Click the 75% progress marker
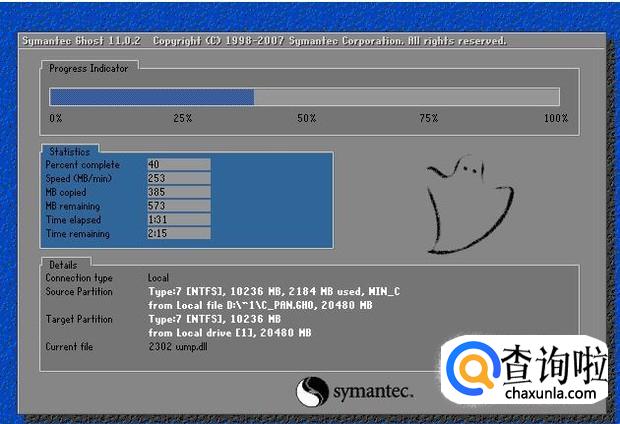This screenshot has width=620, height=424. pos(429,118)
